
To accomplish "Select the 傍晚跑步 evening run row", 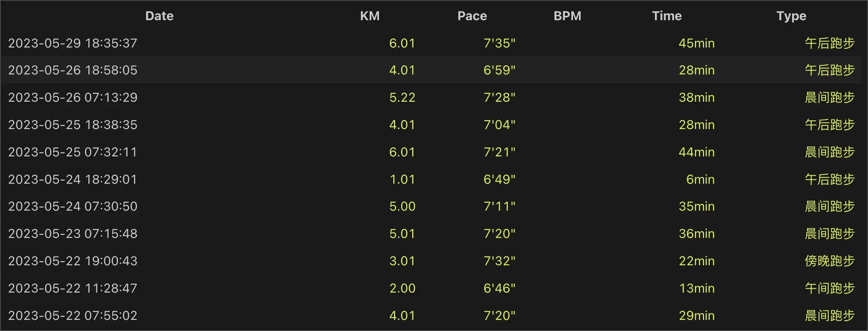I will click(432, 261).
